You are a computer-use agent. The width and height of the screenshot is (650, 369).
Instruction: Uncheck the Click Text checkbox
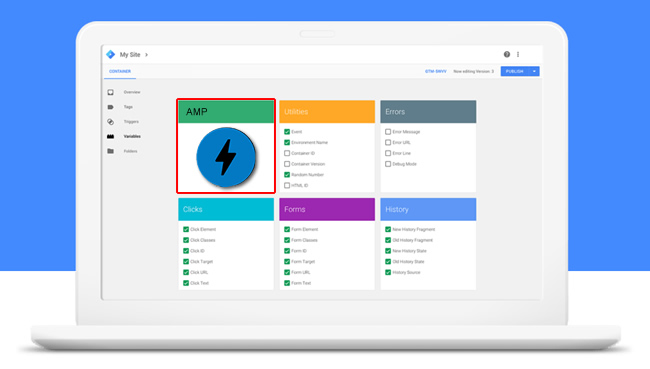(186, 283)
